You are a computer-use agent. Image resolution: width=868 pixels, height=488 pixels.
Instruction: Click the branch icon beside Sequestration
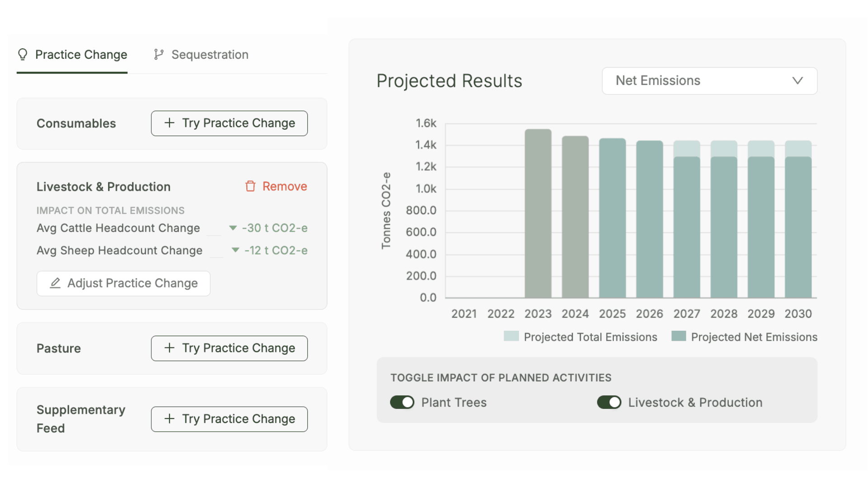(158, 55)
